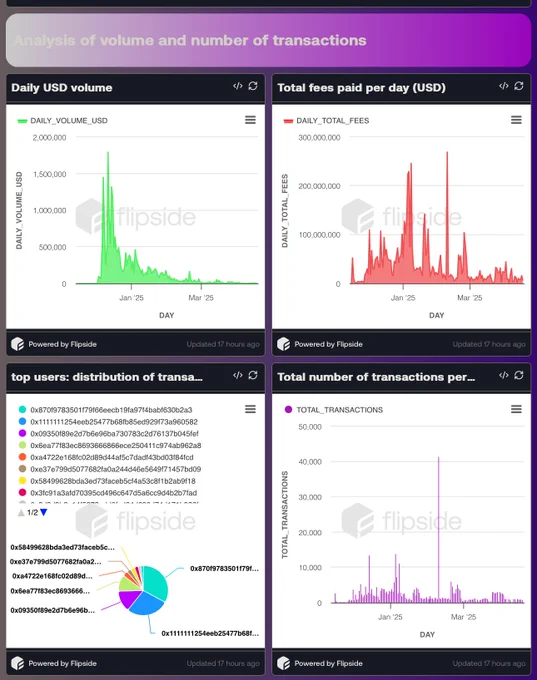Image resolution: width=537 pixels, height=680 pixels.
Task: Refresh Total number of transactions chart
Action: [519, 375]
